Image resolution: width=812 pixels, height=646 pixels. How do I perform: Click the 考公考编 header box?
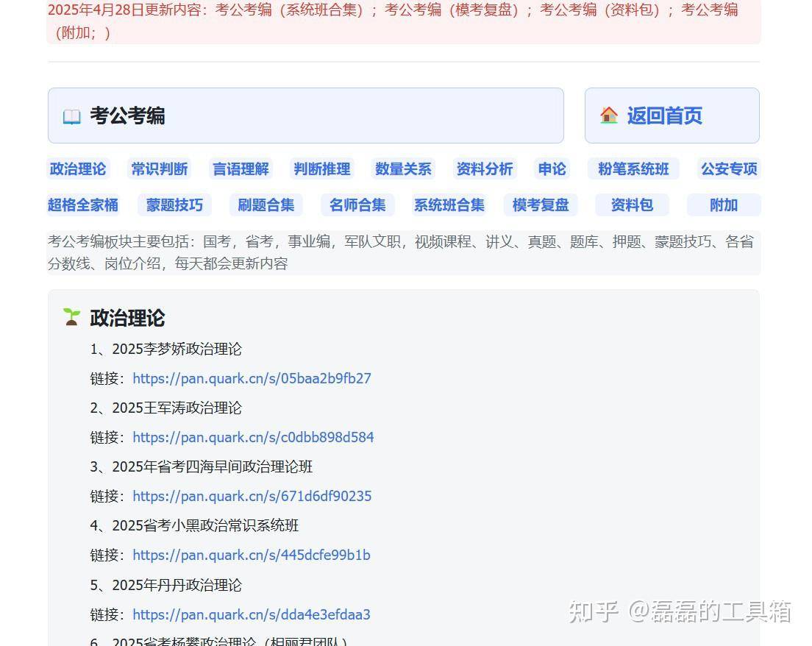(305, 116)
